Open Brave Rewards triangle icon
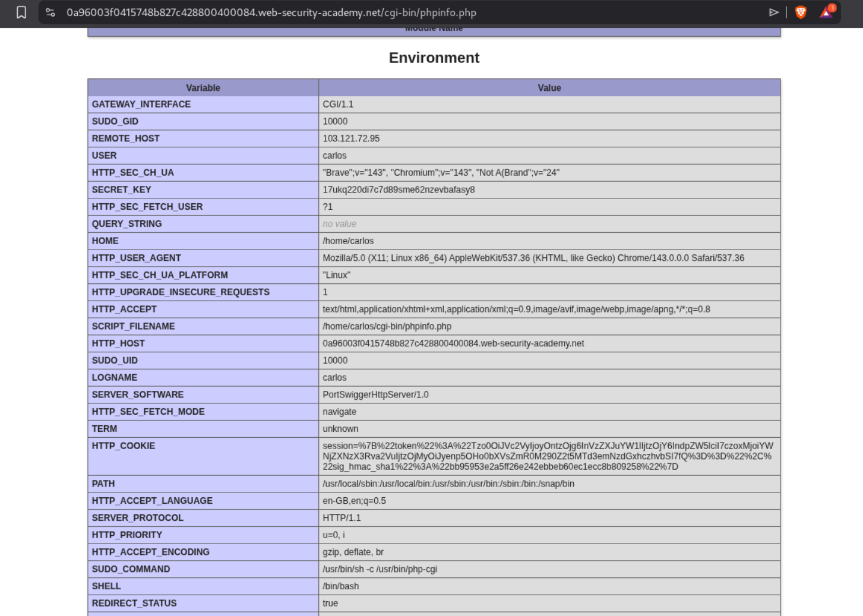This screenshot has width=863, height=616. tap(826, 12)
